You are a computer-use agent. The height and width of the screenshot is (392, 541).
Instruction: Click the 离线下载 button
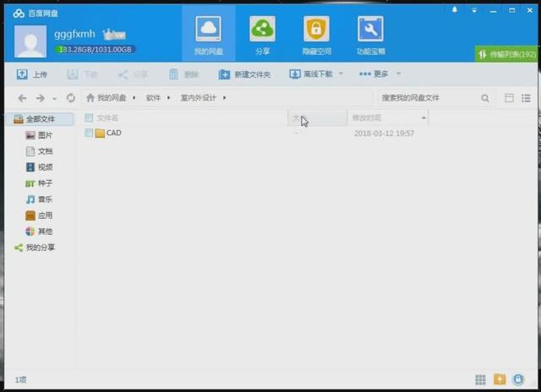pos(311,73)
